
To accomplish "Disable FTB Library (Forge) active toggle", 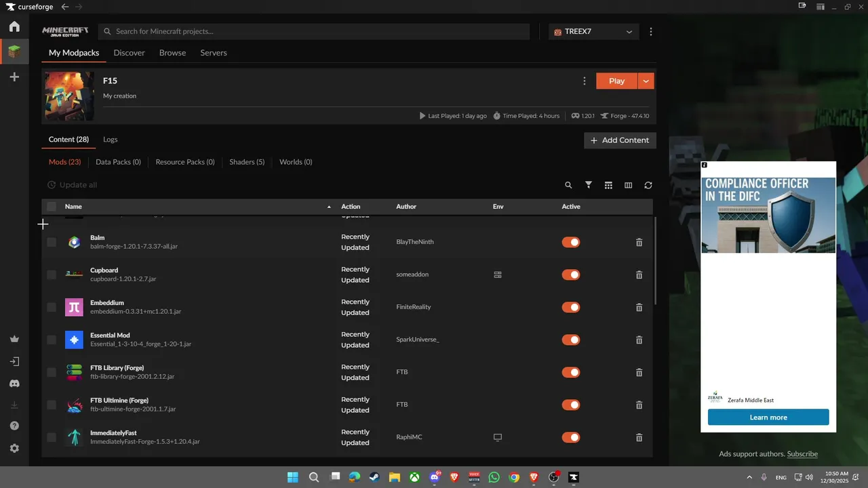I will [x=571, y=372].
